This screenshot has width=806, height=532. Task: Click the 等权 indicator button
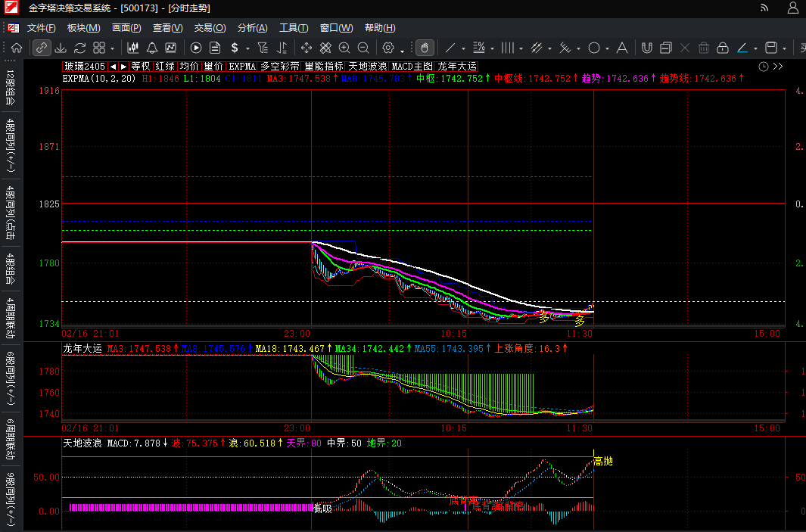pyautogui.click(x=140, y=67)
